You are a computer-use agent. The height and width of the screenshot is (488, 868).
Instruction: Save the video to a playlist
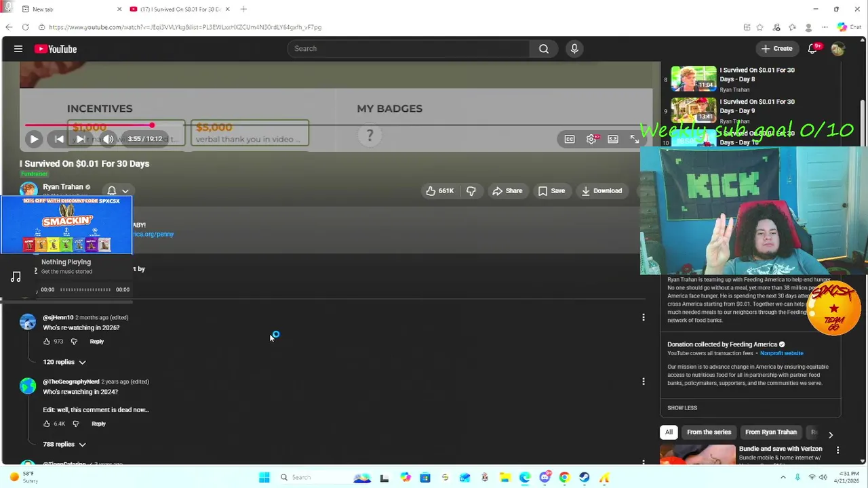(x=551, y=191)
